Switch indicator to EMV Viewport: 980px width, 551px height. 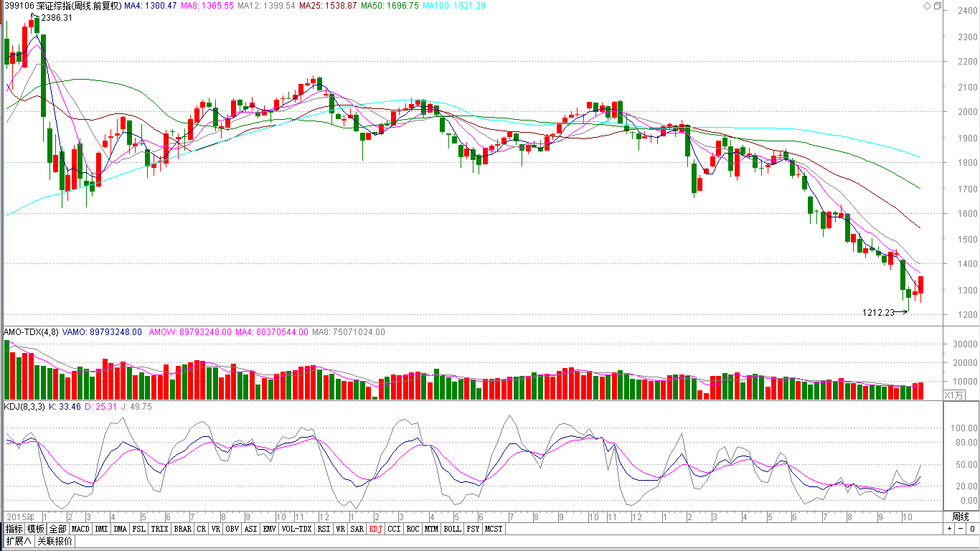pyautogui.click(x=269, y=529)
